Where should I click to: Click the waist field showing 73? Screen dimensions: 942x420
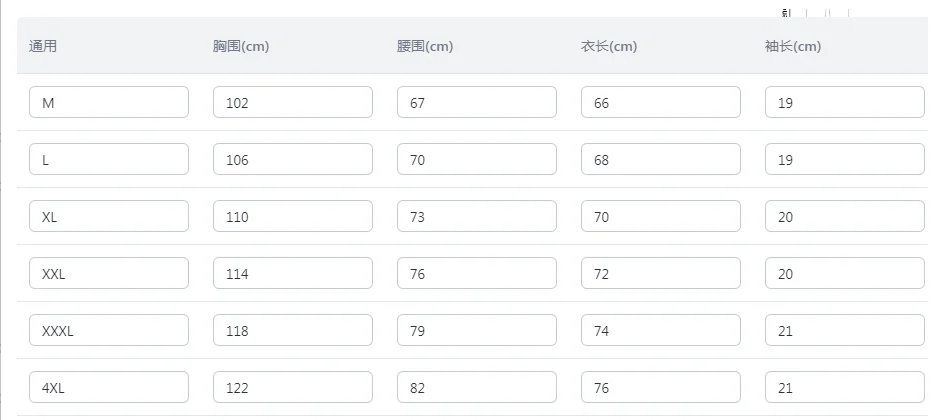pyautogui.click(x=476, y=216)
